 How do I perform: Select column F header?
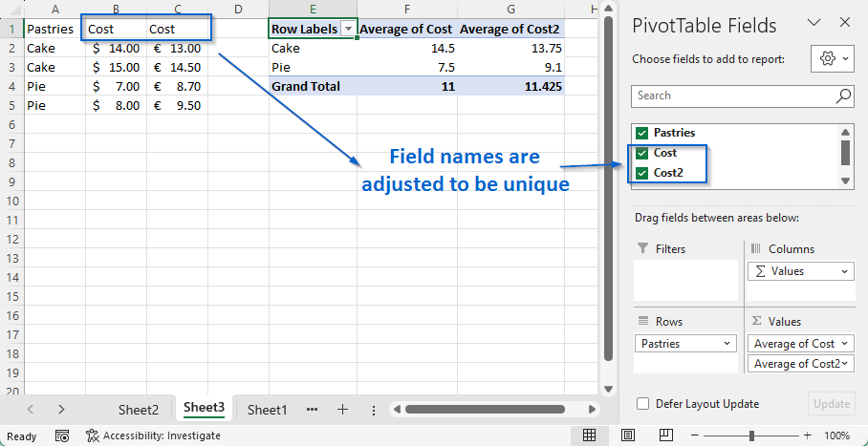[x=407, y=10]
